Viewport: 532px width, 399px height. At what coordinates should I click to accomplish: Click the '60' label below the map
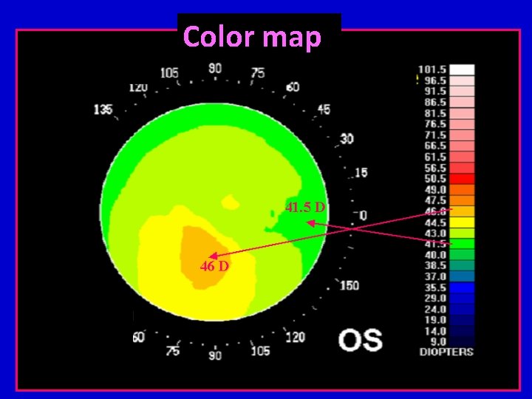click(x=138, y=337)
